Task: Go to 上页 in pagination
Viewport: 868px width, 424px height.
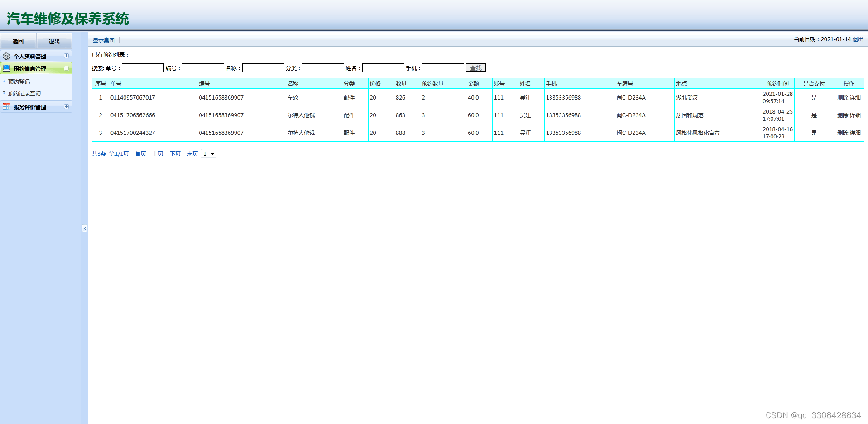Action: tap(158, 154)
